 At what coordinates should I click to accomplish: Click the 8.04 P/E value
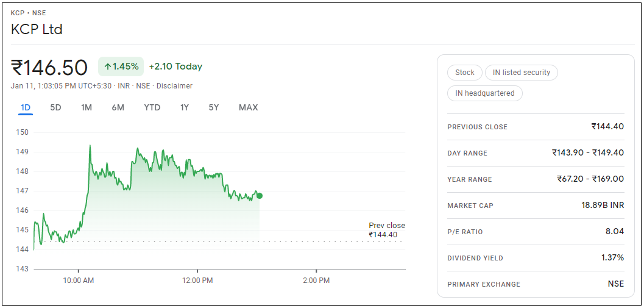[x=614, y=232]
